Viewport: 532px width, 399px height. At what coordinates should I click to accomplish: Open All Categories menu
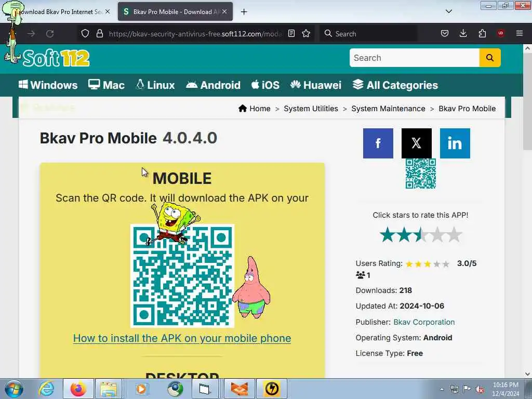(395, 85)
